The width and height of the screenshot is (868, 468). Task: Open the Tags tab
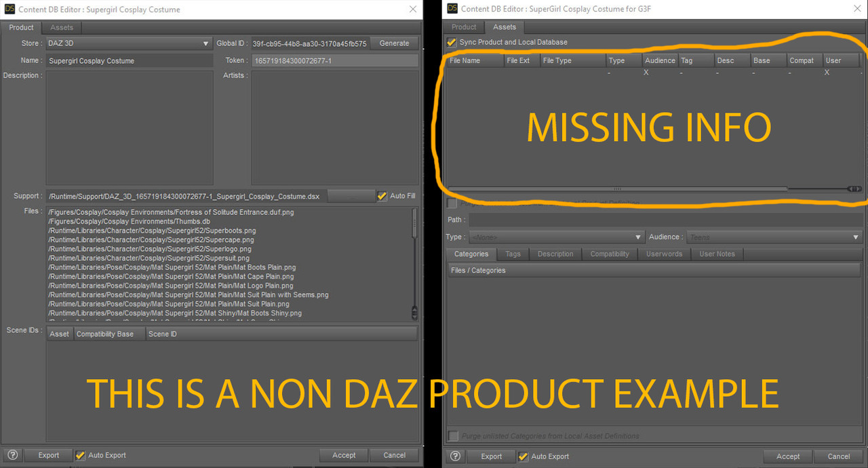coord(513,254)
